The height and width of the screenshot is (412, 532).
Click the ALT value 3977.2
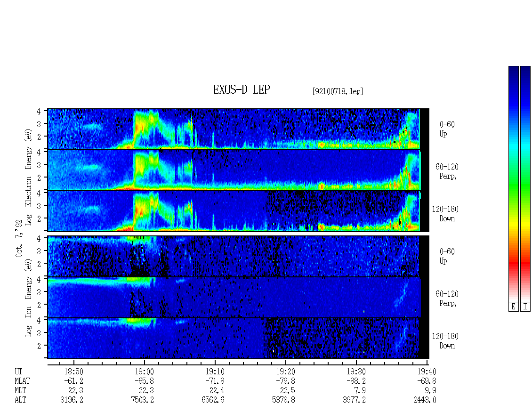pyautogui.click(x=354, y=400)
